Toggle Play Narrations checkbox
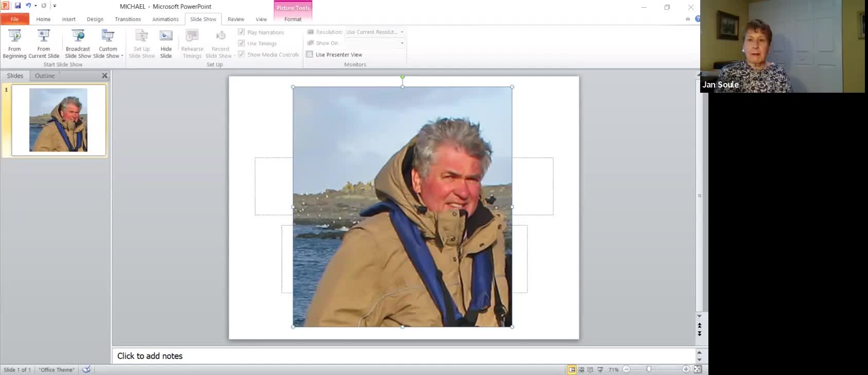The image size is (868, 375). point(241,32)
